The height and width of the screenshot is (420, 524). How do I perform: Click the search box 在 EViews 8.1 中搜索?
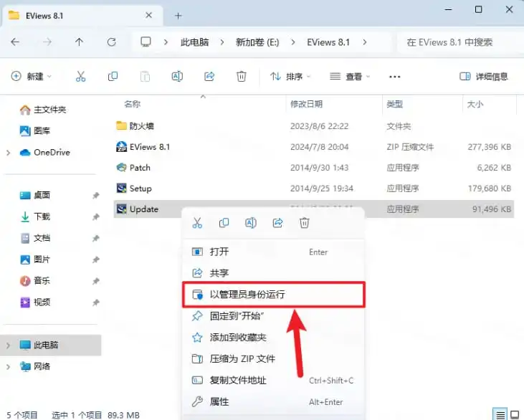click(x=459, y=42)
